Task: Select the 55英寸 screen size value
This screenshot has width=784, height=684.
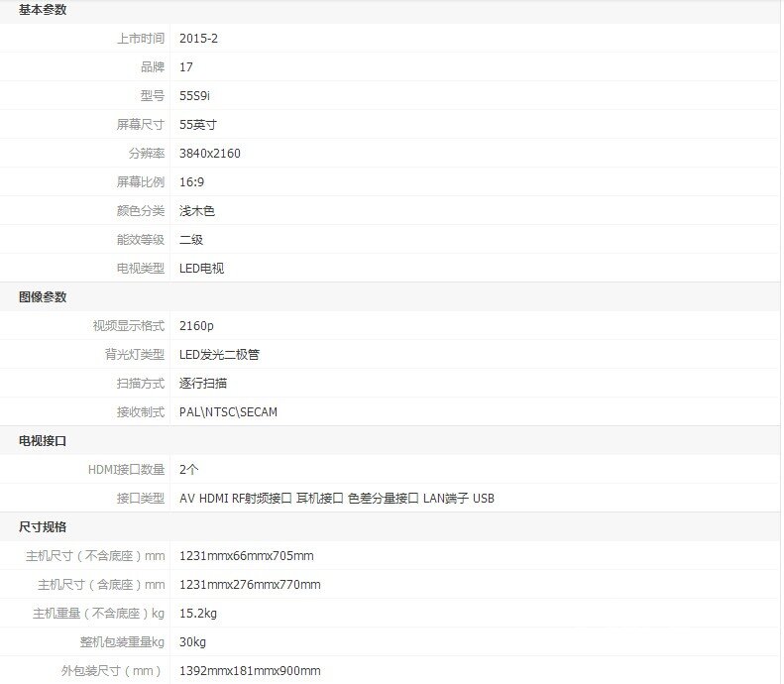Action: click(198, 125)
